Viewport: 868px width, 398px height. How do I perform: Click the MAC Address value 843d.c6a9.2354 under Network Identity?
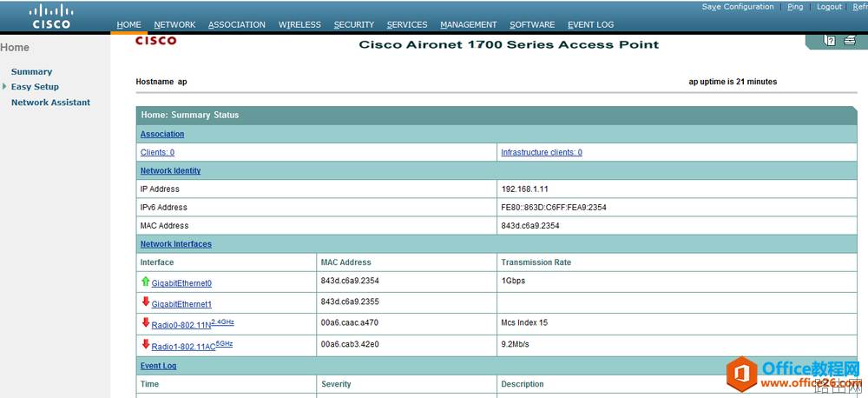(530, 226)
